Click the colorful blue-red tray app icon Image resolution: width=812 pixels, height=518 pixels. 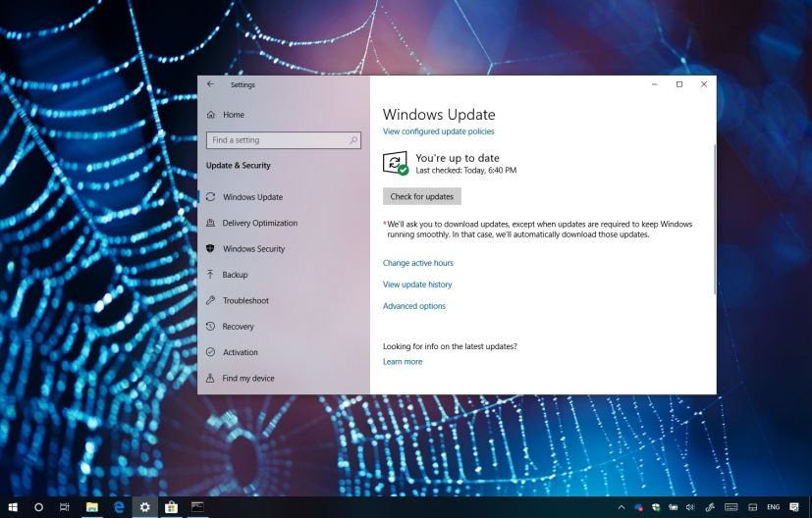(x=638, y=507)
